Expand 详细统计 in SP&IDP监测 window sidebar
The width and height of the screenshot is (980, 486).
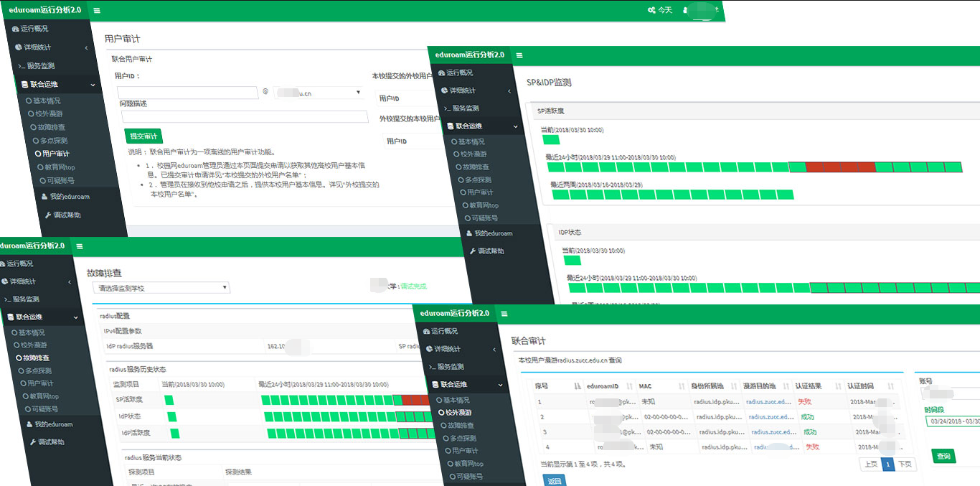(475, 90)
